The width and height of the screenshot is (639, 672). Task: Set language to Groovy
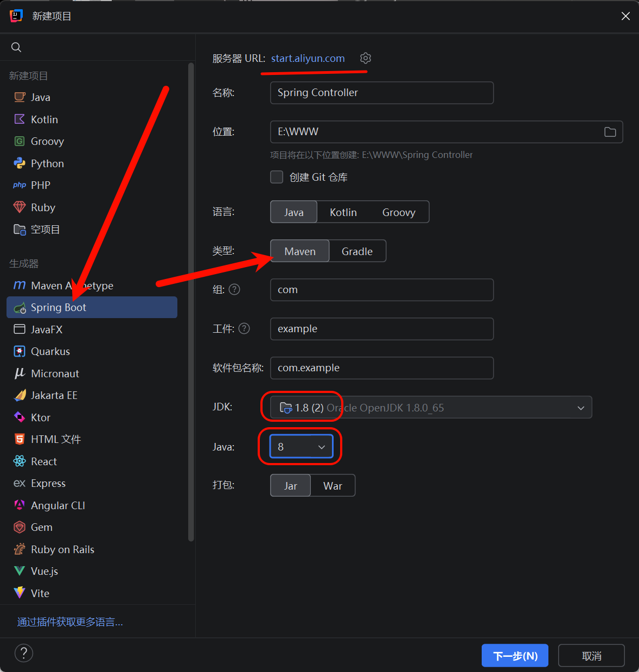point(399,212)
